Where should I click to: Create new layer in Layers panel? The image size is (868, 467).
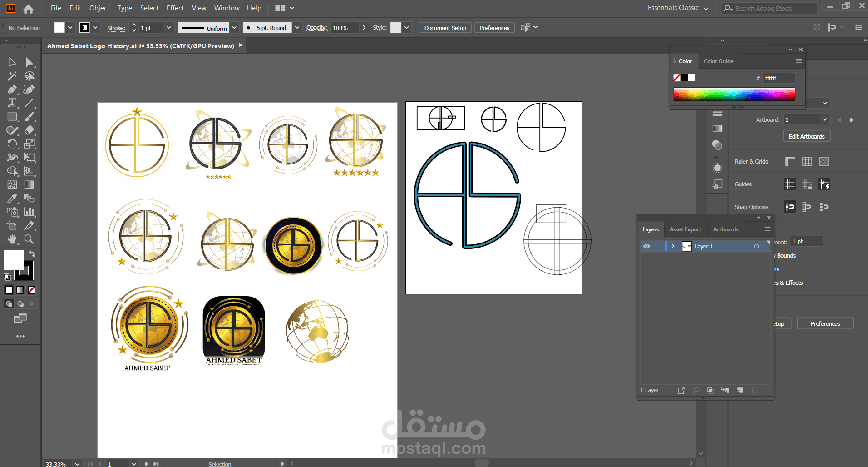[740, 390]
